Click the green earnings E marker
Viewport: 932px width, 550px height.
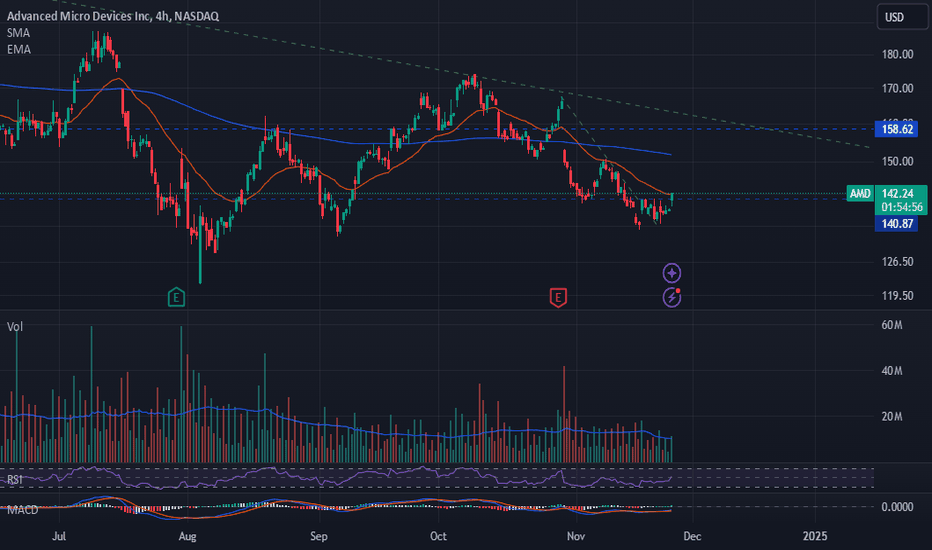coord(176,297)
